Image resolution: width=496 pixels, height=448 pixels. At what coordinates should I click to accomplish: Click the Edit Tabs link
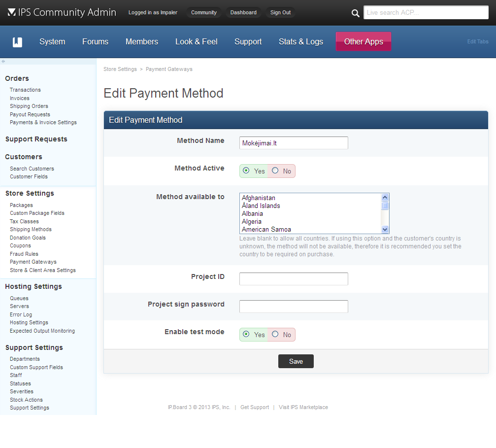(478, 41)
